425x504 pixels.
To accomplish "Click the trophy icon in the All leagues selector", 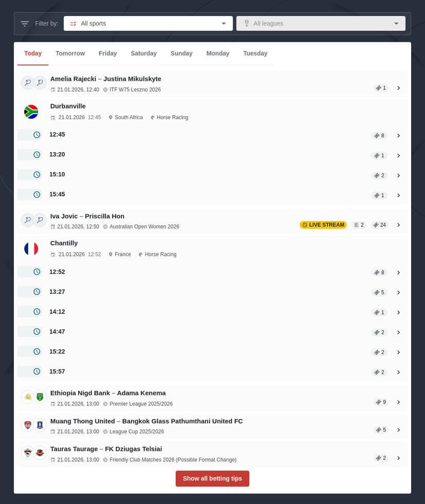I will [247, 23].
